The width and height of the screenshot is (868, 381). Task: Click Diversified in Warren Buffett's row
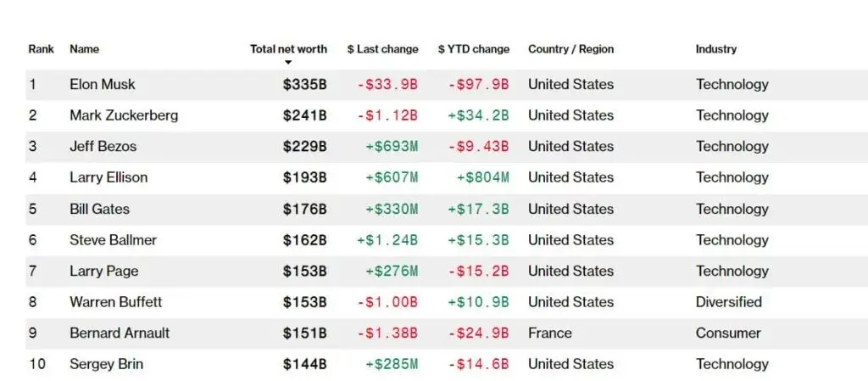tap(728, 302)
